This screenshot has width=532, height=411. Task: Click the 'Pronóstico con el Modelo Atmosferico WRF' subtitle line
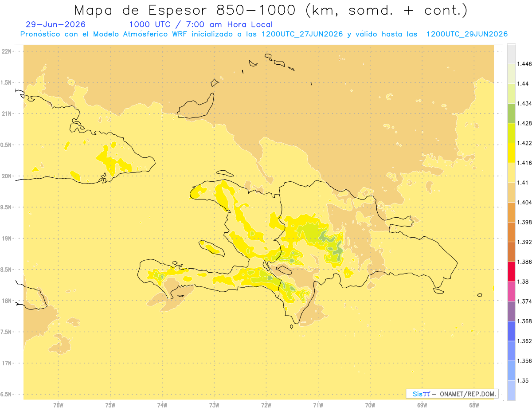coord(264,34)
